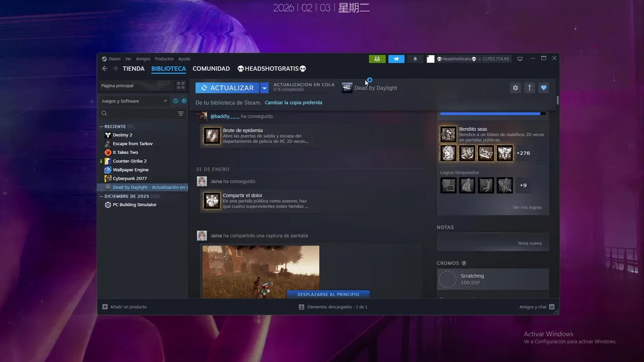Screen dimensions: 644x362
Task: Collapse the RECIENTE category
Action: pos(101,127)
